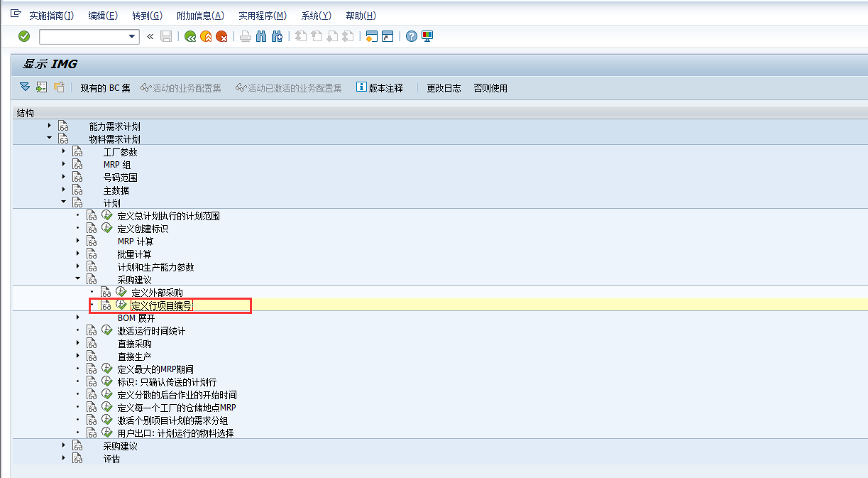Viewport: 868px width, 478px height.
Task: Collapse the 计划 node arrow
Action: (x=64, y=202)
